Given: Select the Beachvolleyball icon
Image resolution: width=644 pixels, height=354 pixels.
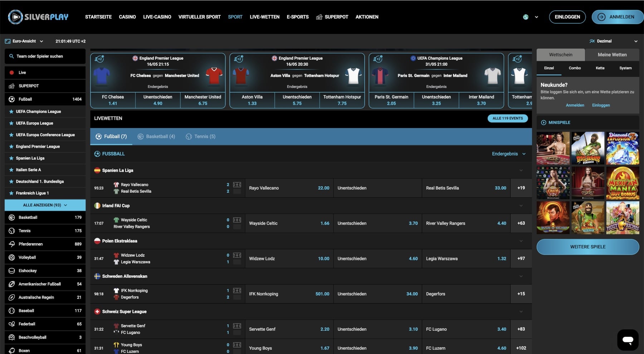Looking at the screenshot, I should pyautogui.click(x=11, y=337).
